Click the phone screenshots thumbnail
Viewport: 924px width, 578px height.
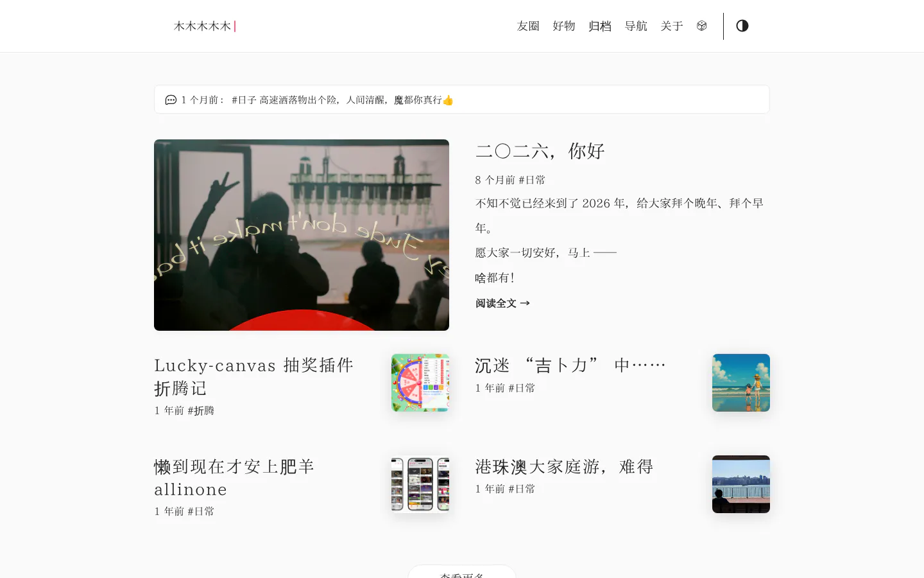(x=420, y=484)
